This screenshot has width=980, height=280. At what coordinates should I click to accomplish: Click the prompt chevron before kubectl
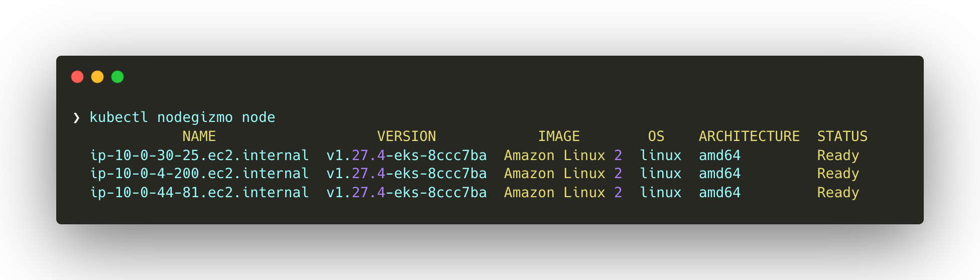pos(76,117)
